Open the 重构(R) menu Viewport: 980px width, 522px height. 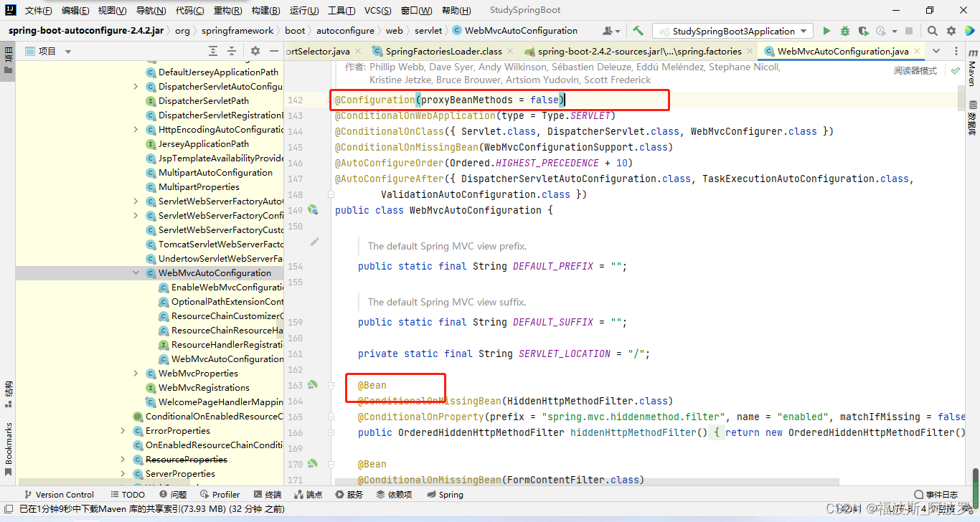tap(227, 10)
